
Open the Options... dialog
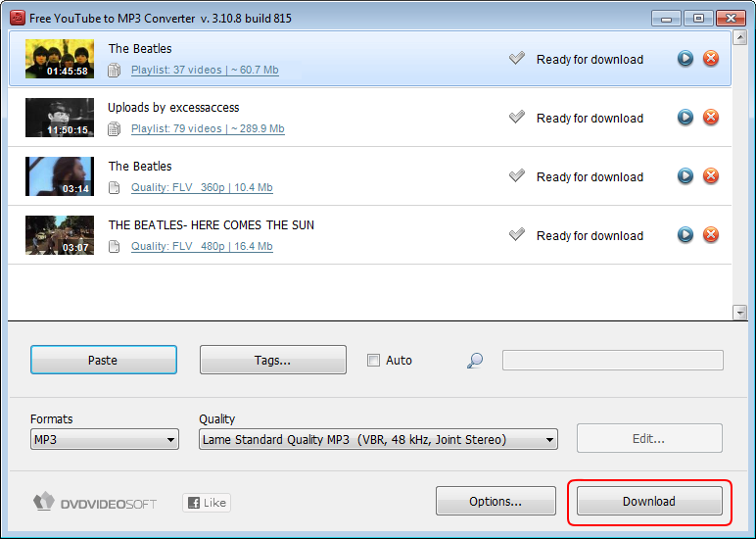pyautogui.click(x=496, y=502)
